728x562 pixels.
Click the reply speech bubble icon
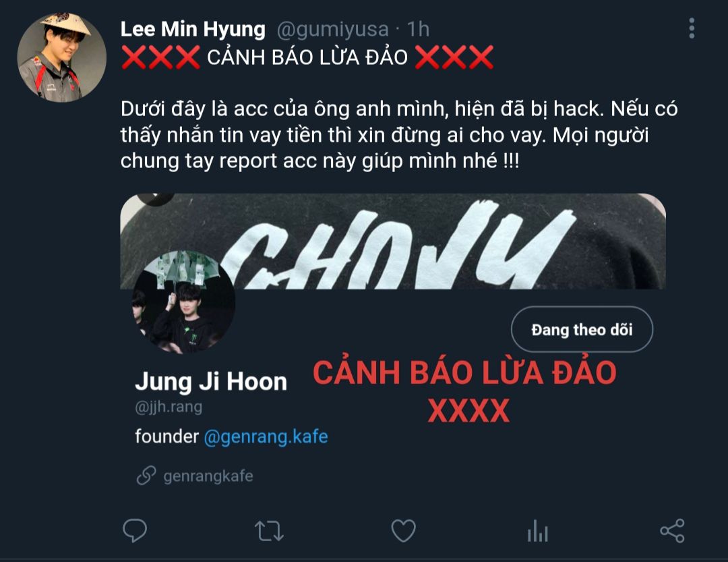pyautogui.click(x=135, y=530)
